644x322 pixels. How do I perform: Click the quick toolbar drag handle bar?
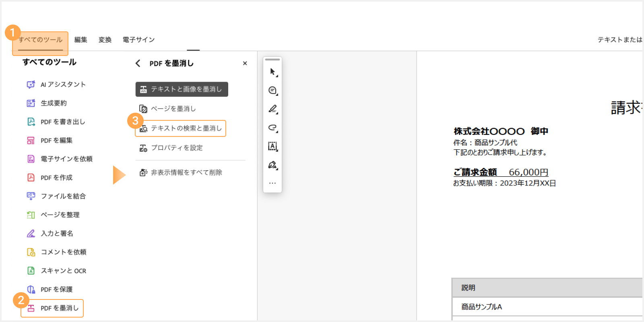pyautogui.click(x=272, y=60)
